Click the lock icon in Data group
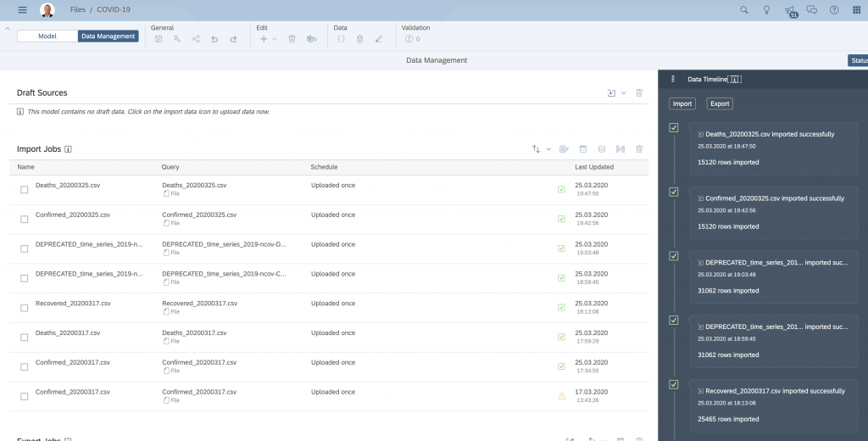This screenshot has width=868, height=441. pyautogui.click(x=359, y=39)
